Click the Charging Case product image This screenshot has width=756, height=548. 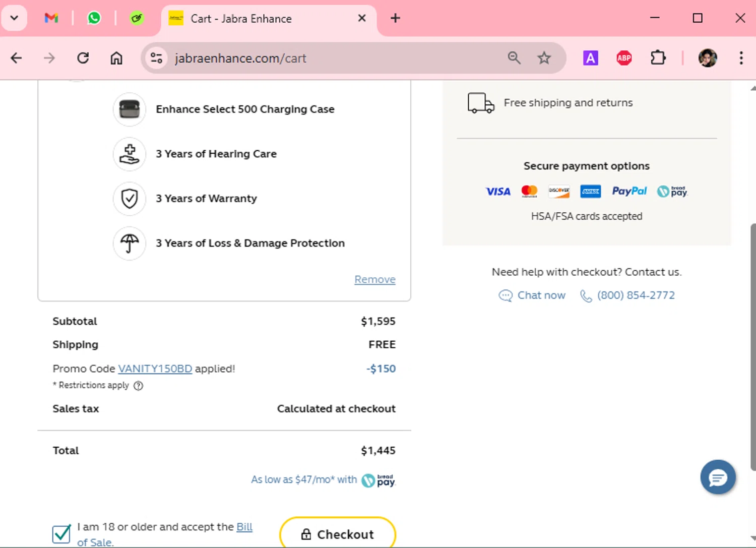point(130,109)
